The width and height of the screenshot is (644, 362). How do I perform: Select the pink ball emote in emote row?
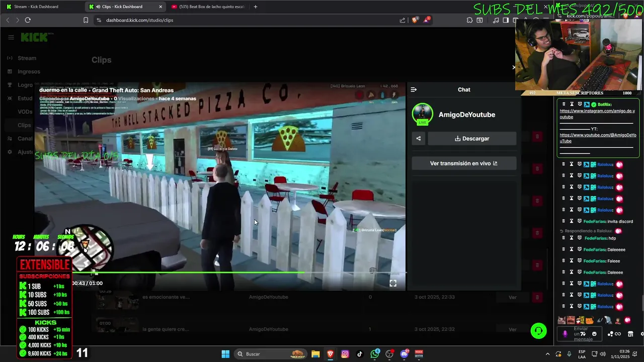(x=627, y=320)
